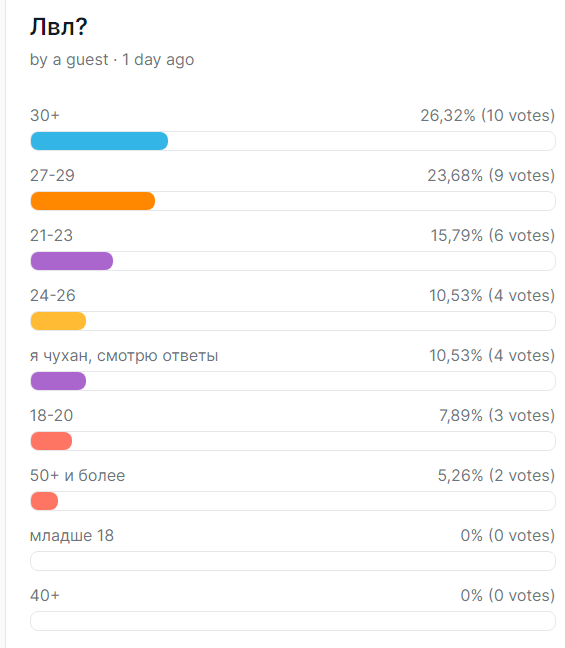Click the '23,68% (9 votes)' count

coord(491,176)
